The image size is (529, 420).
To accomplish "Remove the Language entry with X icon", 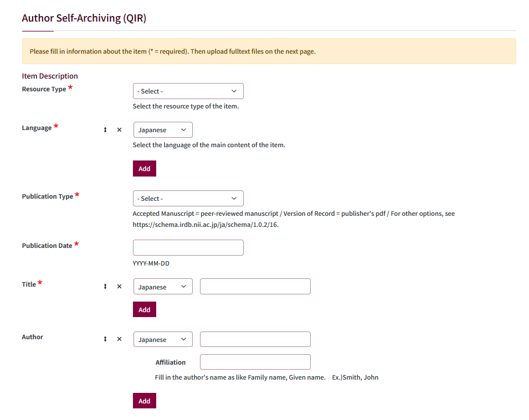I will [x=120, y=130].
